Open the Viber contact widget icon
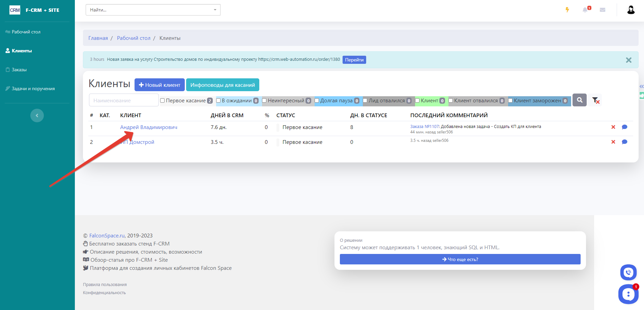This screenshot has height=310, width=644. pyautogui.click(x=628, y=273)
